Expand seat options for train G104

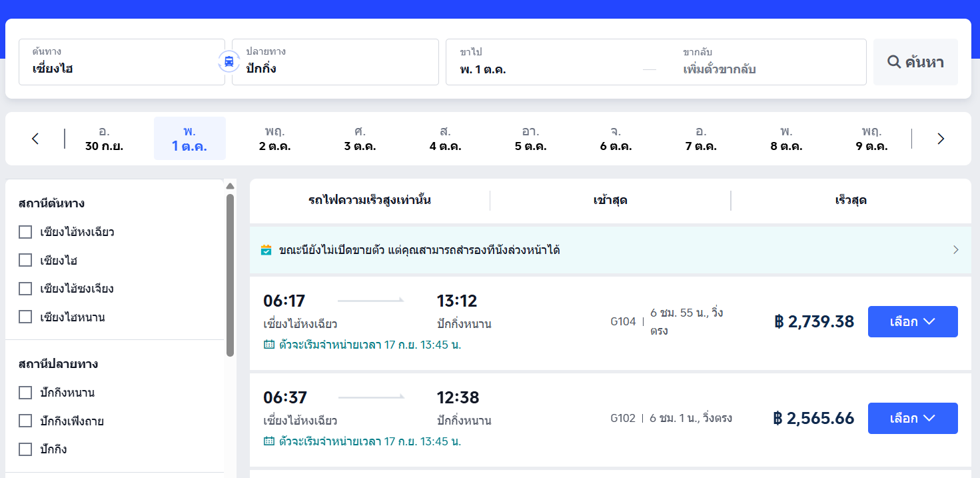(913, 321)
